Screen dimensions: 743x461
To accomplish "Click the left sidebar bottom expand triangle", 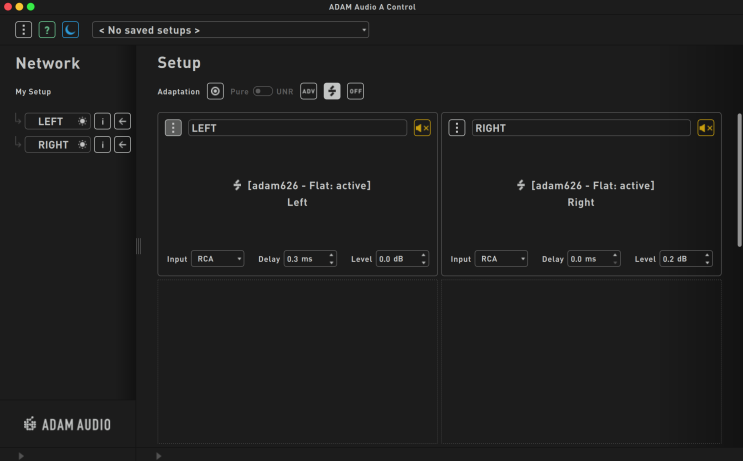I will click(x=21, y=456).
